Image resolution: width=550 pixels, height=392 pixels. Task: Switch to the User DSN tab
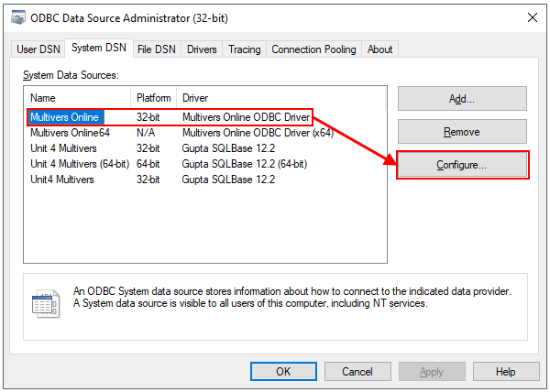coord(38,49)
